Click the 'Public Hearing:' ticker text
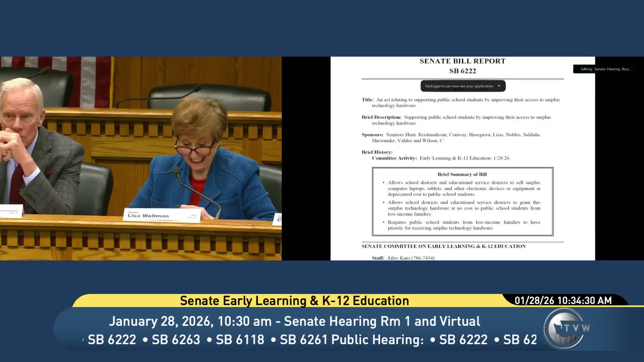This screenshot has height=362, width=644. [377, 340]
